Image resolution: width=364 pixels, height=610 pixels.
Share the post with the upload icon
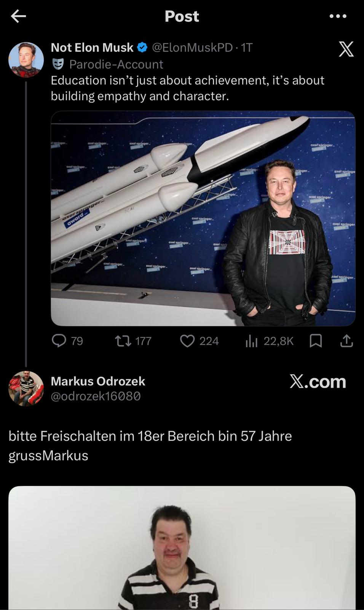click(x=346, y=340)
